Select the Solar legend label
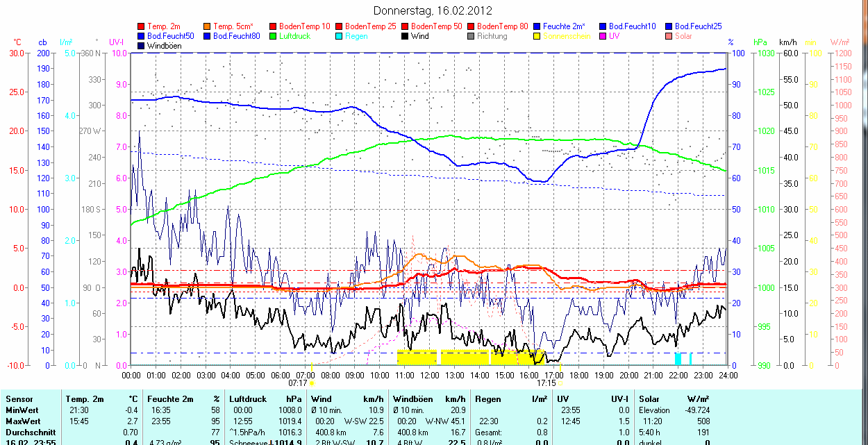The height and width of the screenshot is (445, 868). (683, 36)
